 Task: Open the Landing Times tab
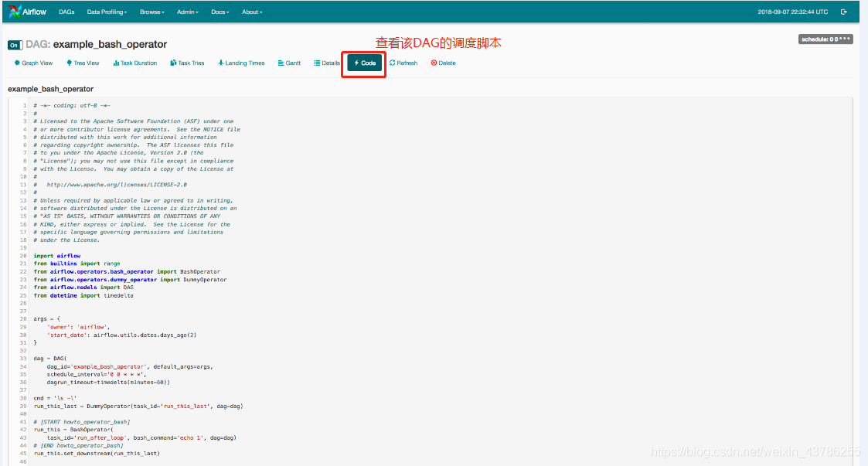click(241, 63)
